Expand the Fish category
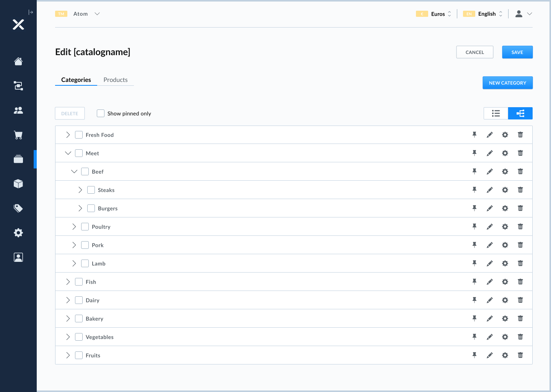This screenshot has width=551, height=392. pos(68,281)
